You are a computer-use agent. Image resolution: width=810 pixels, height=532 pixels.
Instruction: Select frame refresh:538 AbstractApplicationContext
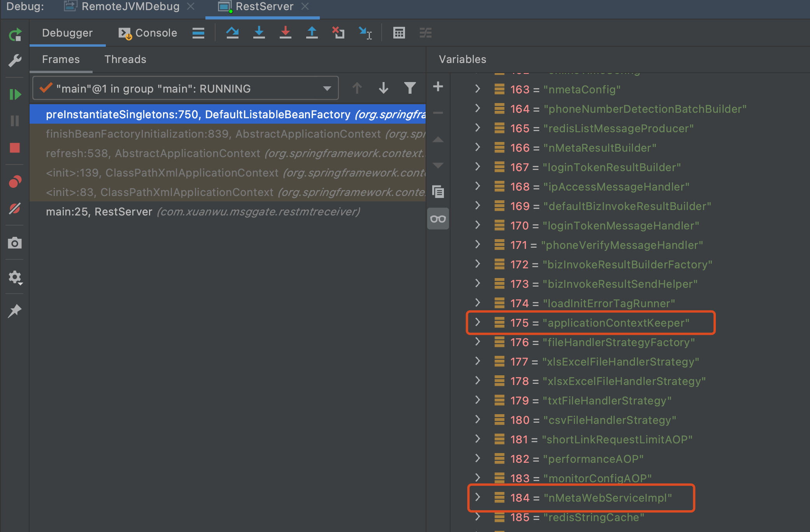(228, 153)
